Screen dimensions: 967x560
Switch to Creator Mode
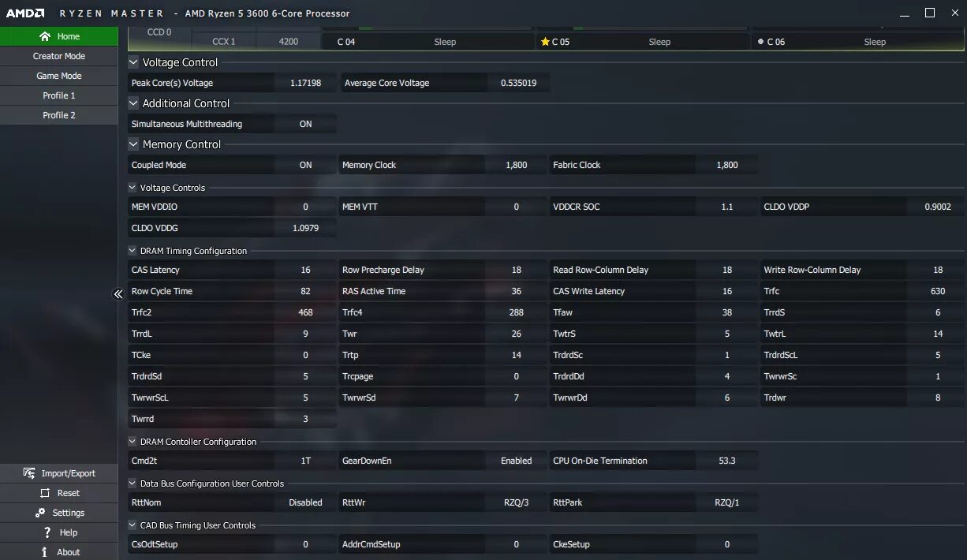59,56
